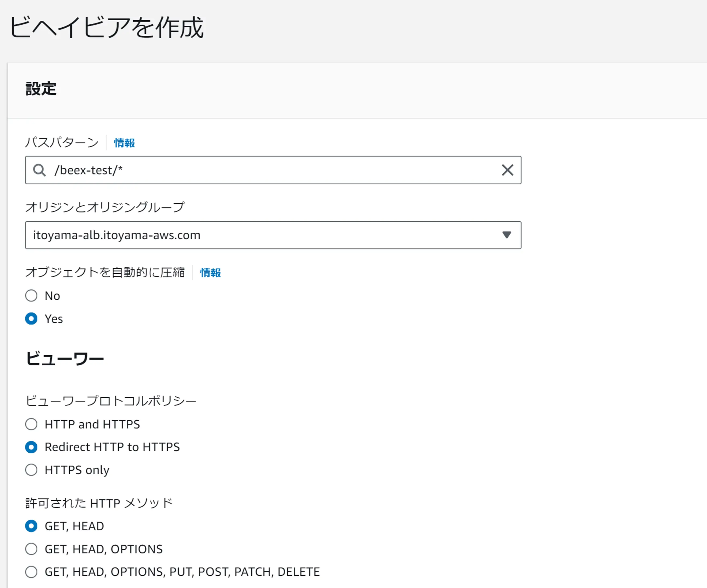Click the オリジンとオリジングループ label
Image resolution: width=707 pixels, height=588 pixels.
(105, 207)
